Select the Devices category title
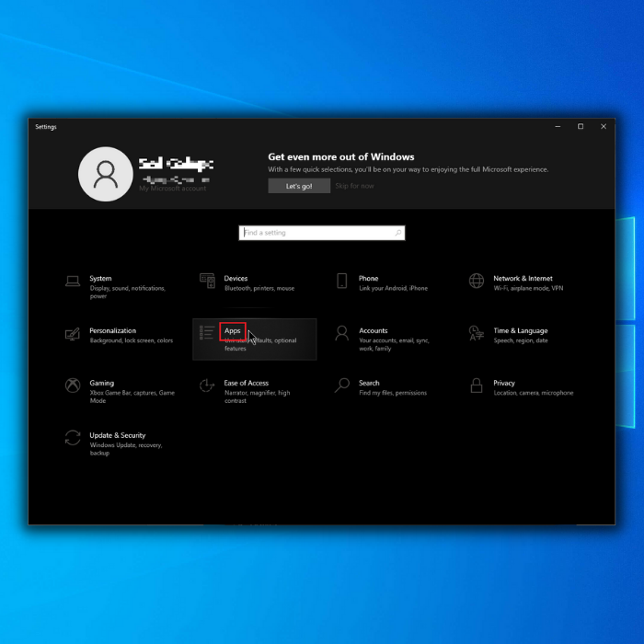This screenshot has height=644, width=644. 236,279
